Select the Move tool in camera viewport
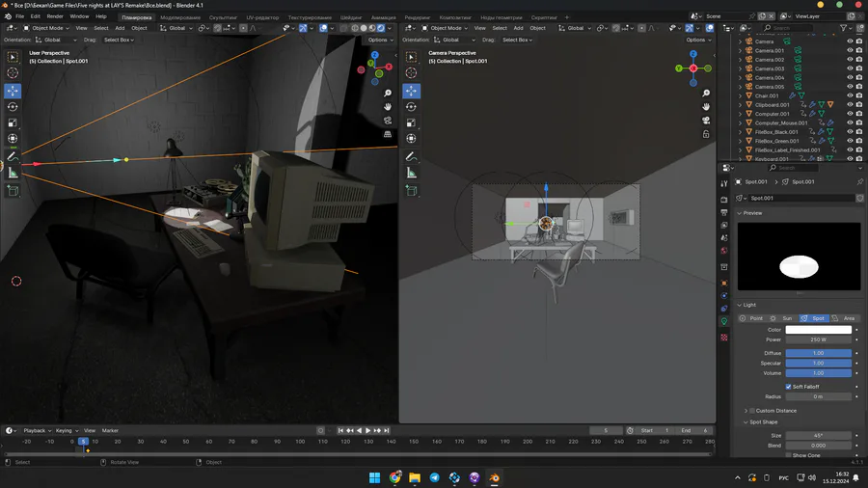Image resolution: width=868 pixels, height=488 pixels. coord(411,91)
